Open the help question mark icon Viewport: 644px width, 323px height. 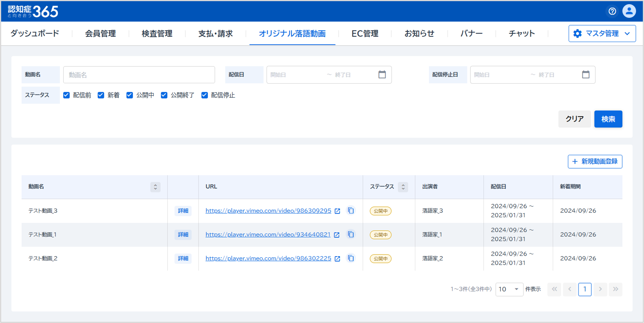612,11
